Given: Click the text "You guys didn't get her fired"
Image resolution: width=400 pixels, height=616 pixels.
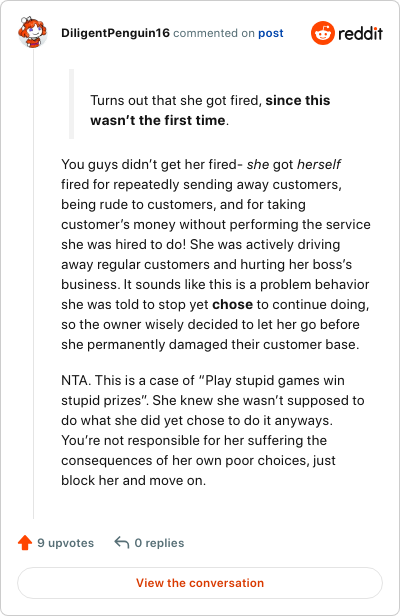Looking at the screenshot, I should click(149, 164).
